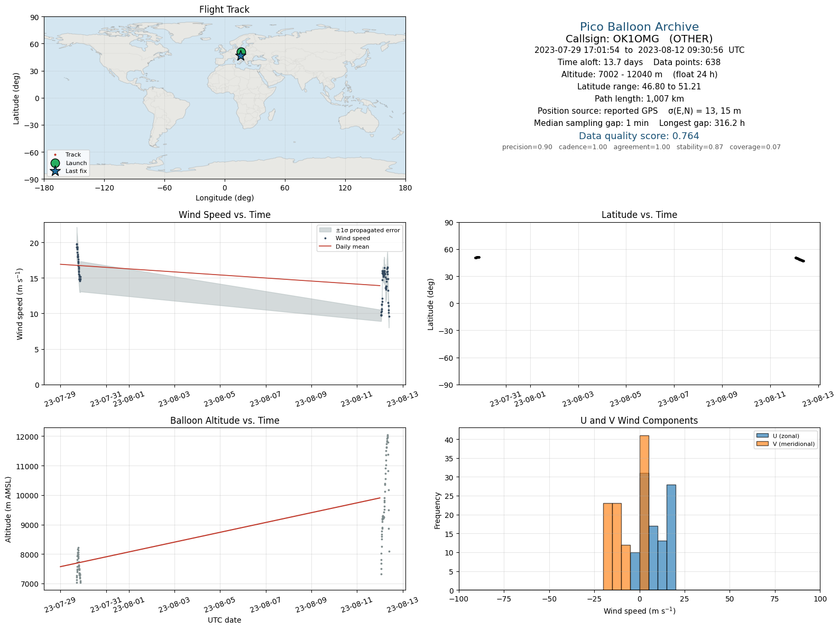
Task: Select the precision and cadence sub-scores line
Action: pyautogui.click(x=641, y=147)
